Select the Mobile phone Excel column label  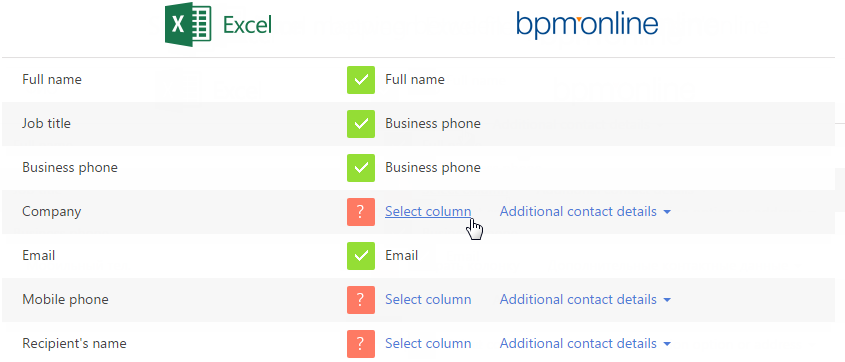tap(65, 300)
